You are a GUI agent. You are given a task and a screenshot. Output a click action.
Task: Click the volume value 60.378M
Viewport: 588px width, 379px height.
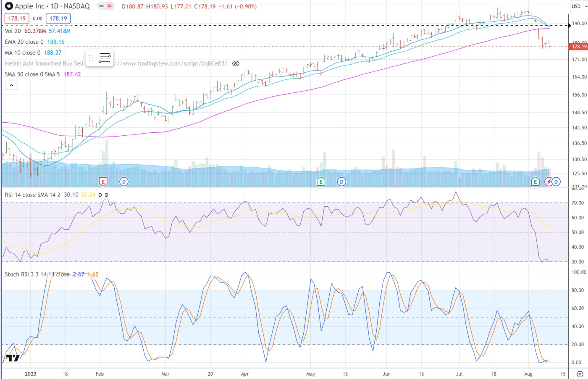tap(35, 31)
